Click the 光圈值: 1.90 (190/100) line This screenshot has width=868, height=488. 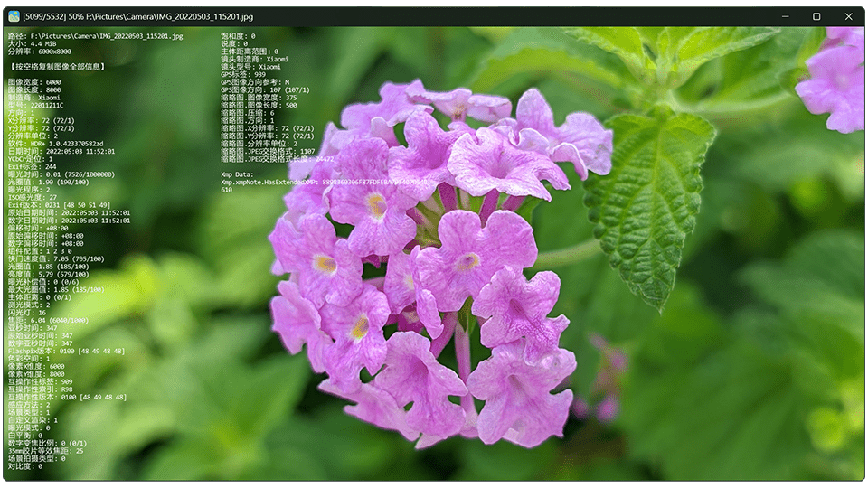48,182
